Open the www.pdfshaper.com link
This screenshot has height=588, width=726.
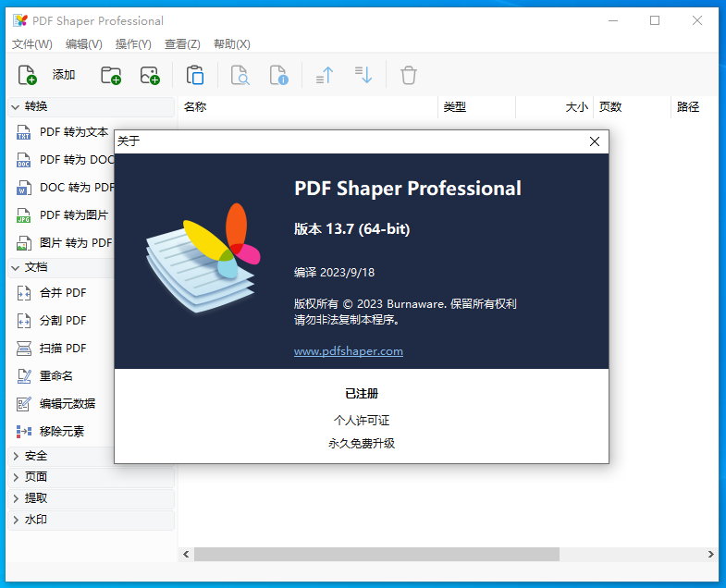348,351
